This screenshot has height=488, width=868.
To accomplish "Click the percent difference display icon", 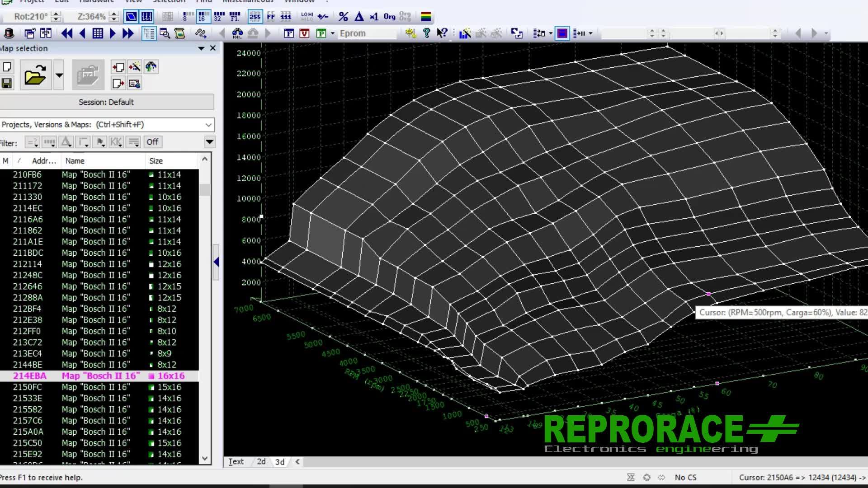I will [x=344, y=17].
